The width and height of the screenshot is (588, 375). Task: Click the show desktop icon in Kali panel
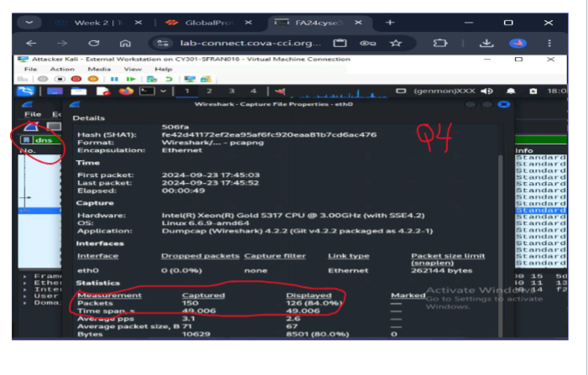click(x=55, y=91)
